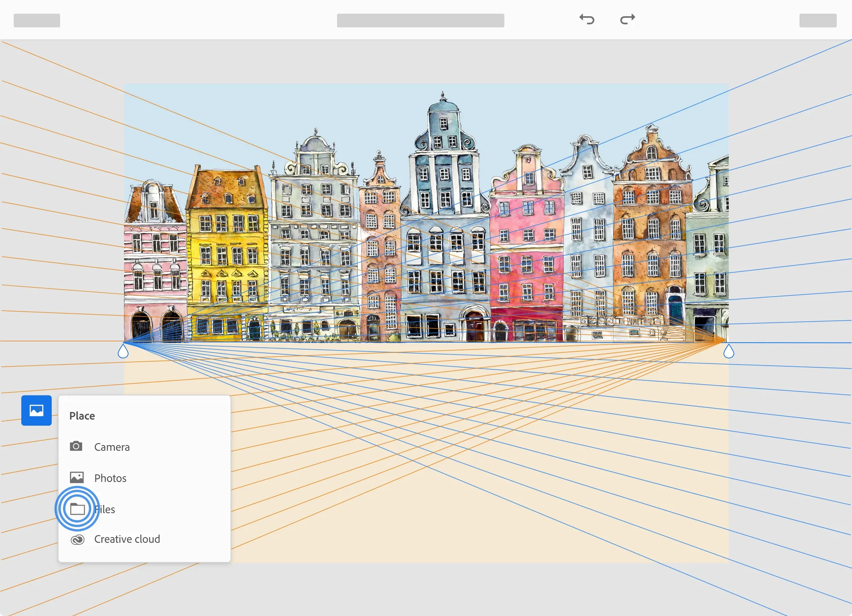Click the gray placeholder button at top left
The height and width of the screenshot is (616, 852).
pyautogui.click(x=37, y=20)
